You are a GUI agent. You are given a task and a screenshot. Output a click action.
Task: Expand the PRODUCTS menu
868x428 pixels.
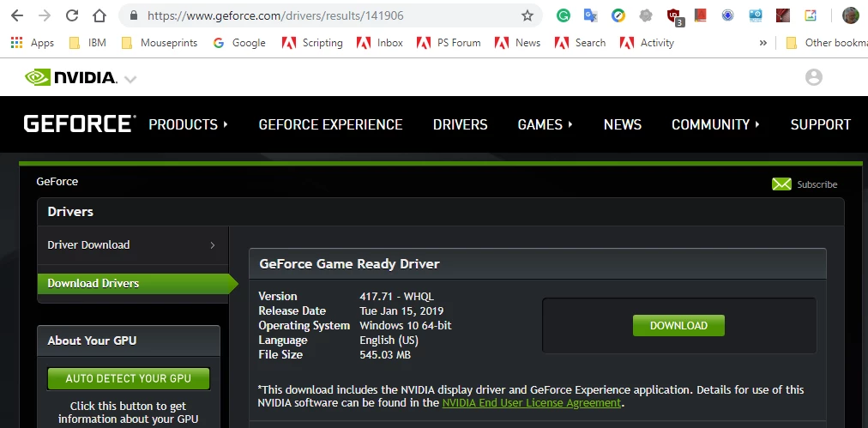pyautogui.click(x=188, y=124)
